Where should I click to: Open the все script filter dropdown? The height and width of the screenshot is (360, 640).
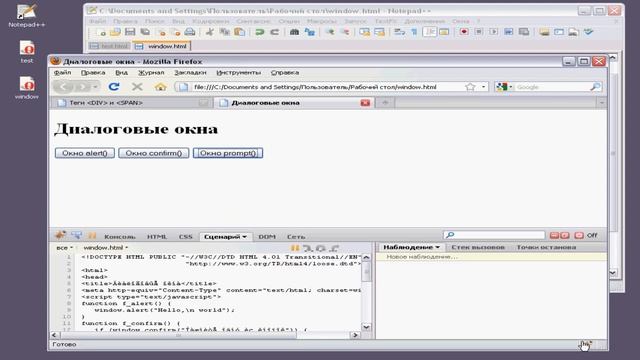tap(64, 248)
